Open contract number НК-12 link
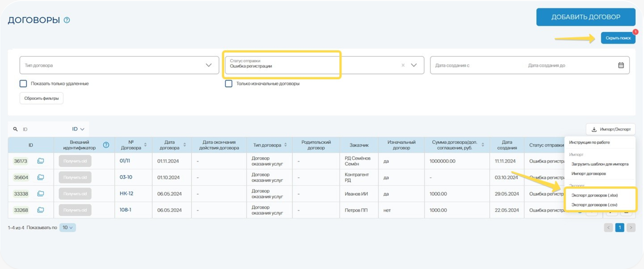644x269 pixels. click(126, 193)
